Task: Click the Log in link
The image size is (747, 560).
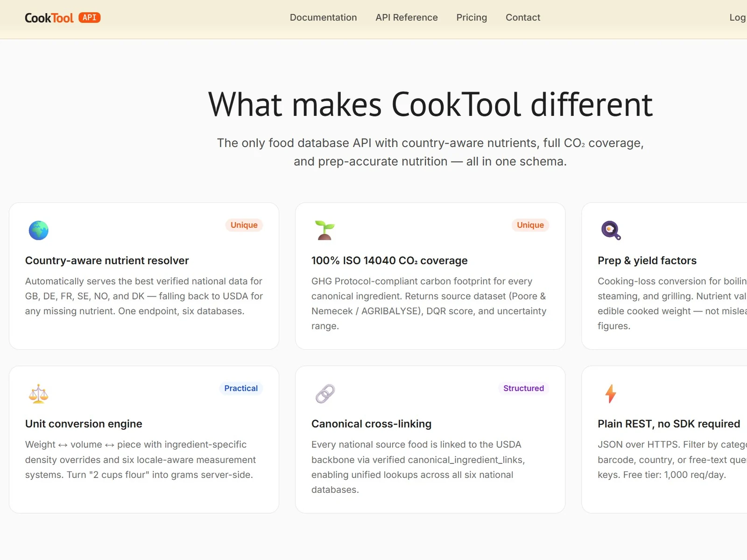Action: point(738,17)
